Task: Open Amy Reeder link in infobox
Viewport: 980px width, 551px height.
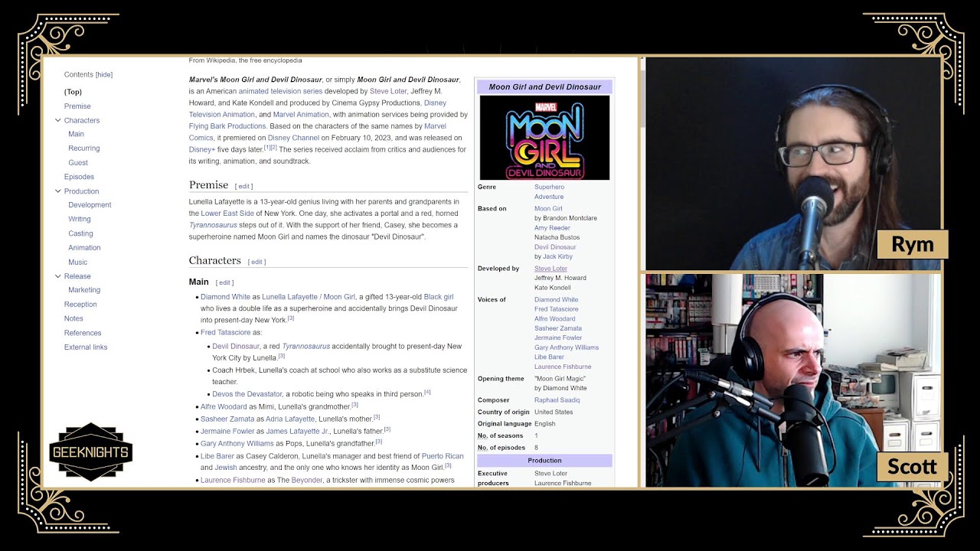Action: coord(552,228)
